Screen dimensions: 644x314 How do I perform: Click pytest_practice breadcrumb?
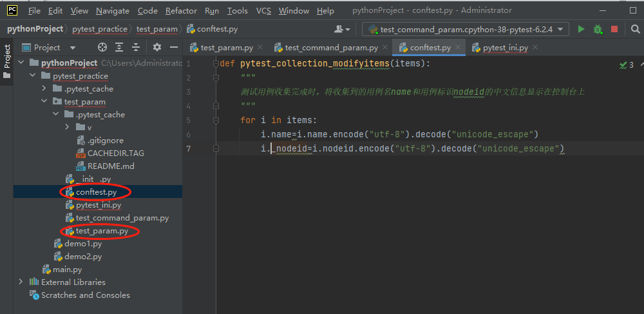[x=100, y=29]
